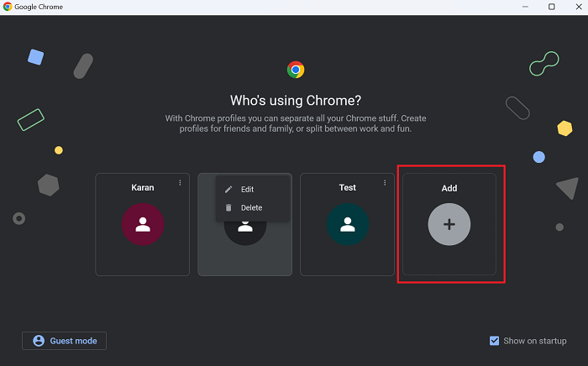Click the pencil icon beside Edit
The width and height of the screenshot is (588, 366).
[228, 190]
